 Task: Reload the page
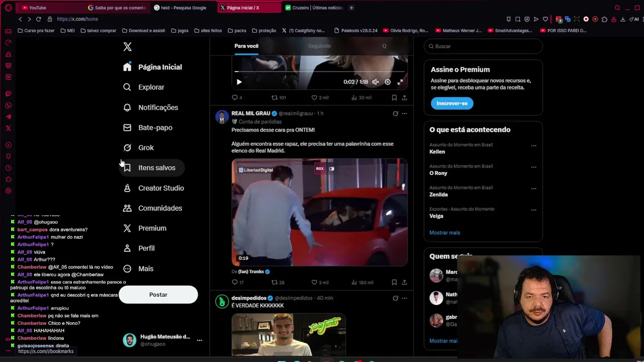[x=38, y=19]
